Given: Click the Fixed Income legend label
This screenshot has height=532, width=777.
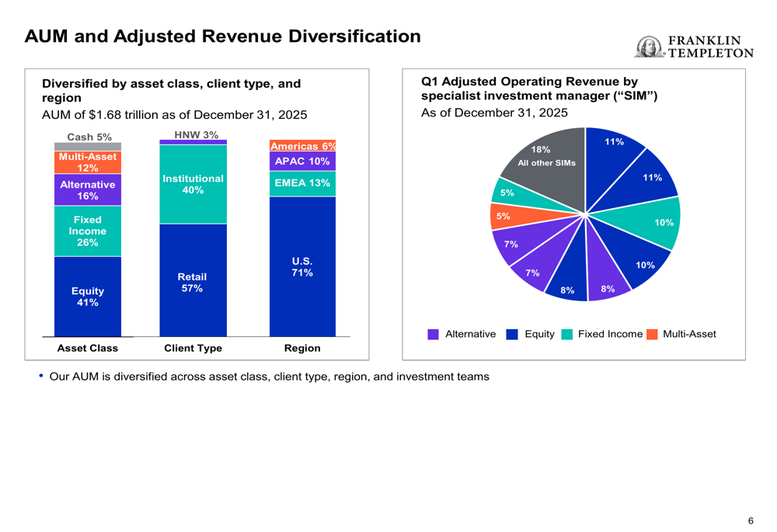Looking at the screenshot, I should [x=610, y=335].
